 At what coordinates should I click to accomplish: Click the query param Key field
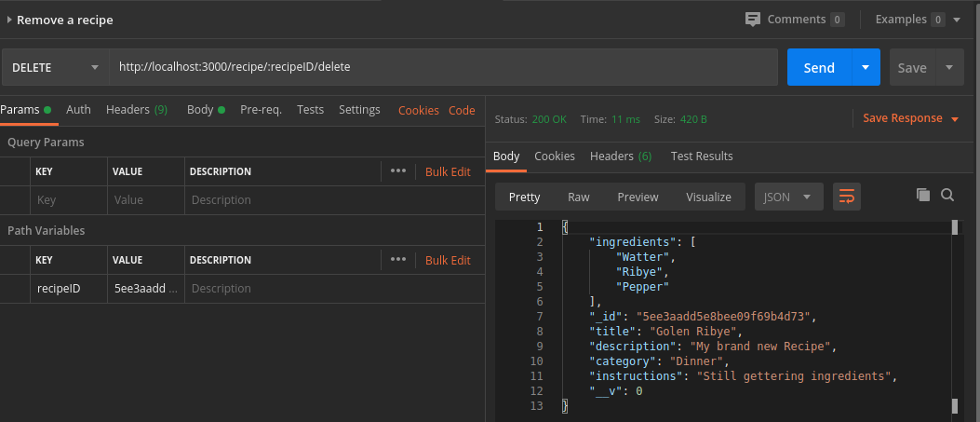tap(69, 200)
